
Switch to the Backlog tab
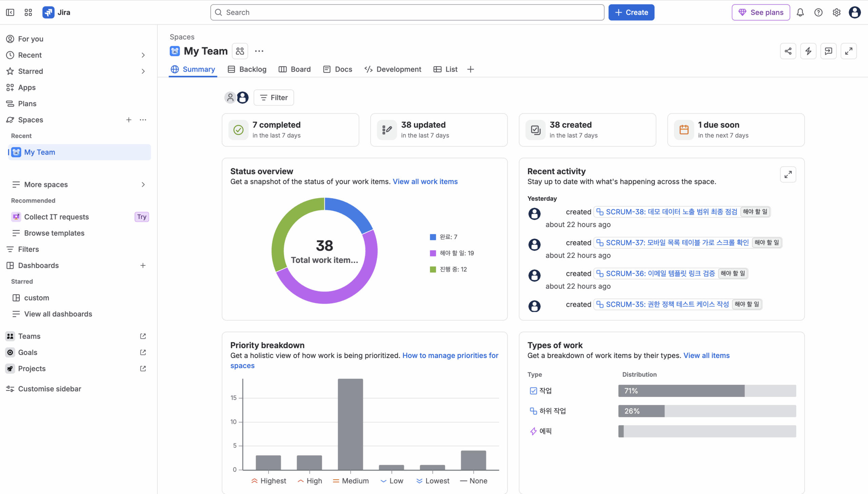pyautogui.click(x=247, y=69)
